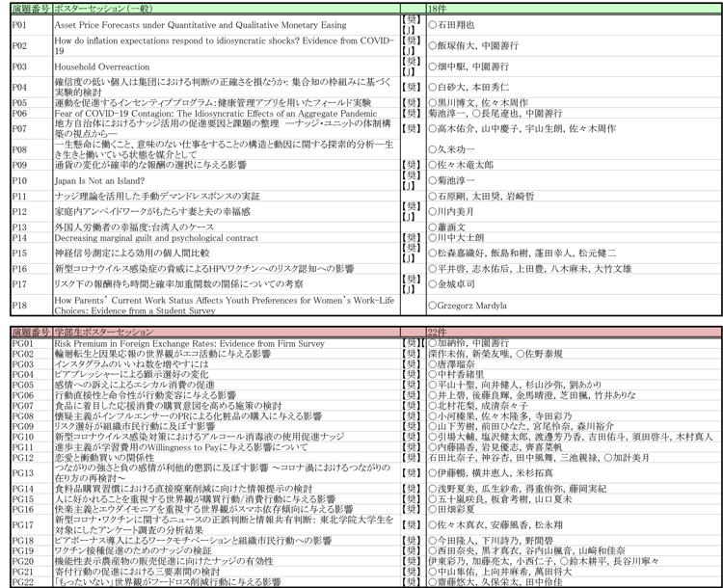This screenshot has width=723, height=588.
Task: Click the P07 number cell
Action: pos(32,128)
